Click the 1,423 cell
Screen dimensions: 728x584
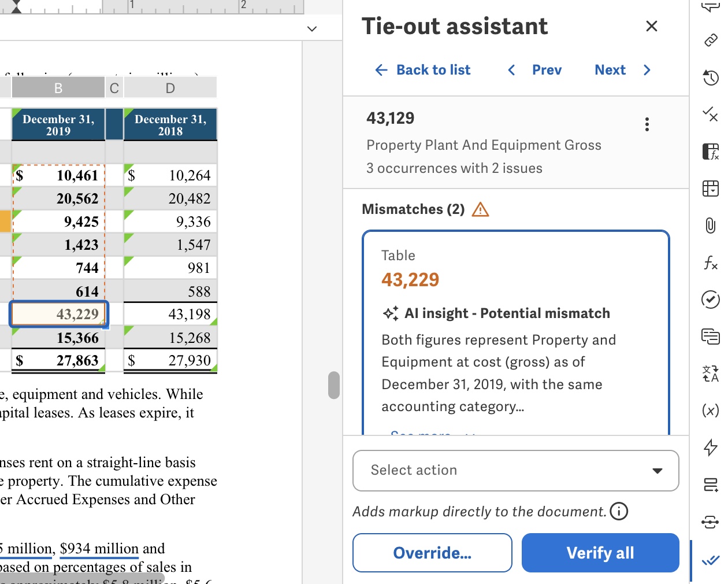[58, 245]
